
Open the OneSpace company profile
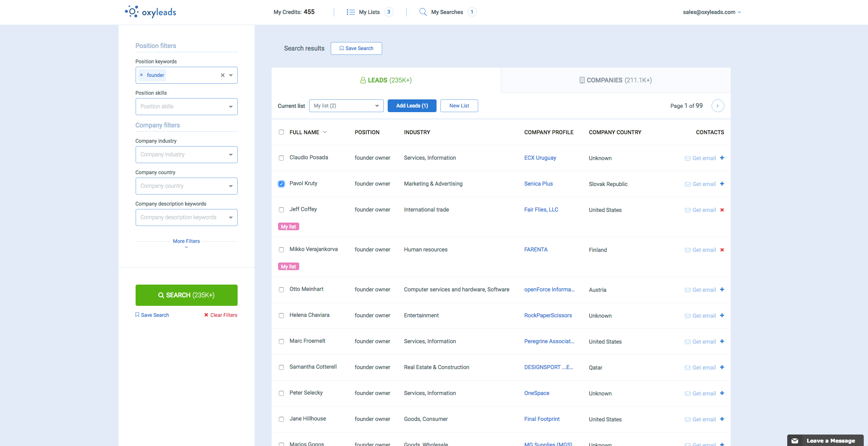pyautogui.click(x=536, y=393)
